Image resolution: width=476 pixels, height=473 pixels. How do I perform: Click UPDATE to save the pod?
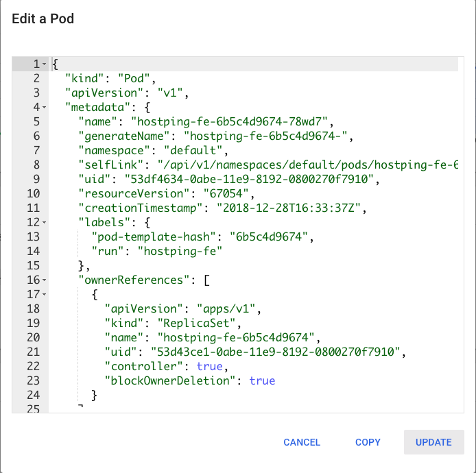pos(433,442)
